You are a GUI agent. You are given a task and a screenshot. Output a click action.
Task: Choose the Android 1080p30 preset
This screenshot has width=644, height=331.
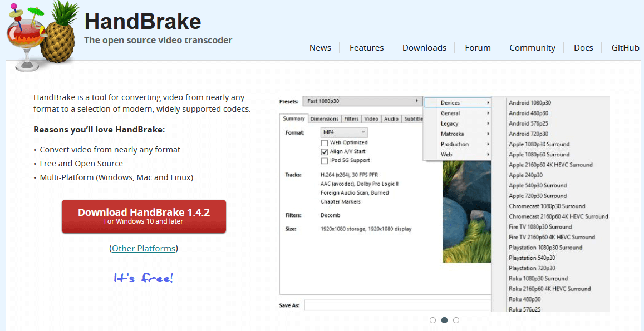tap(530, 103)
